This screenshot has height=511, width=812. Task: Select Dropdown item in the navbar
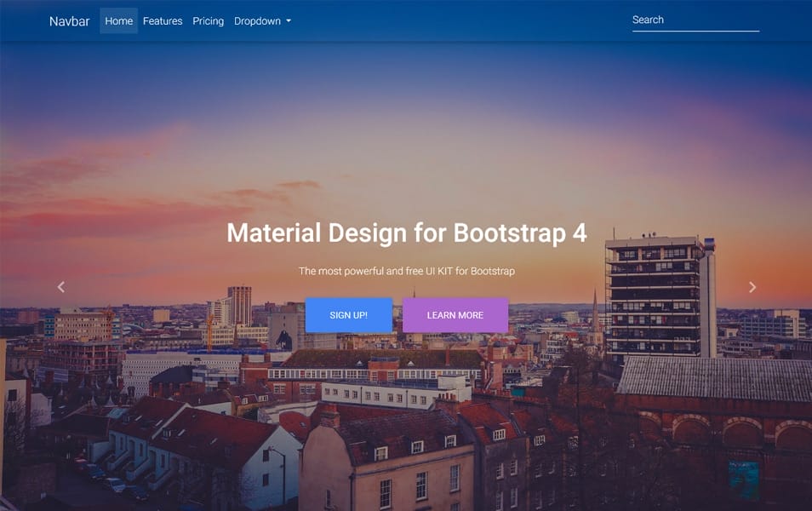pyautogui.click(x=257, y=20)
